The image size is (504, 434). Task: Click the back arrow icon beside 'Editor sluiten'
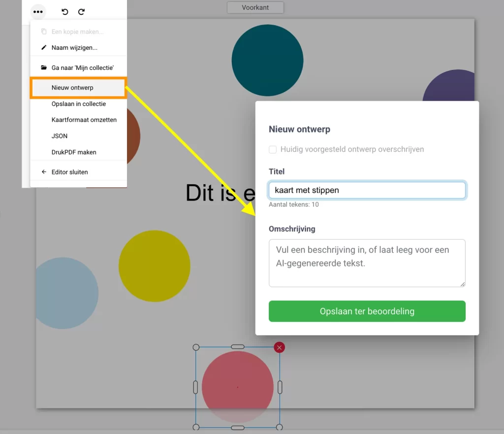pos(43,172)
